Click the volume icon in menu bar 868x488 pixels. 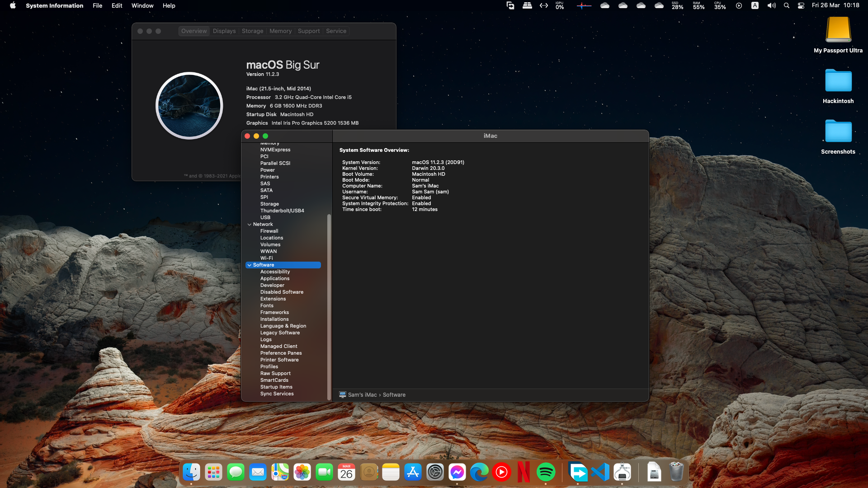click(771, 6)
